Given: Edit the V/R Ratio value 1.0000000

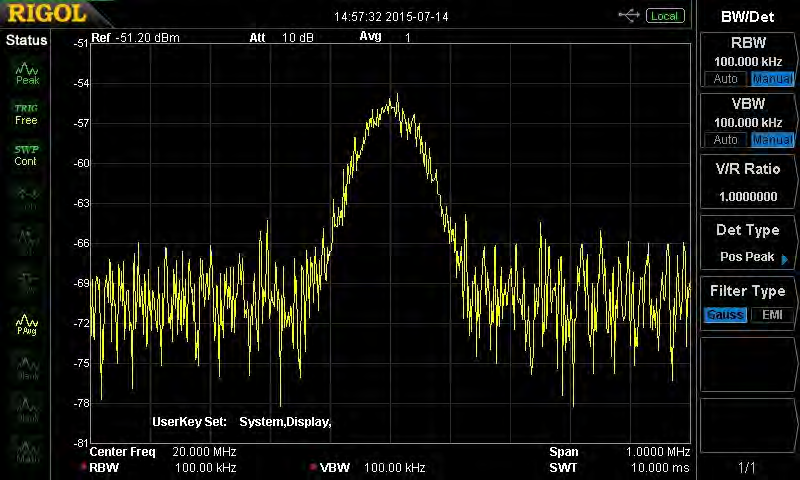Looking at the screenshot, I should coord(748,196).
